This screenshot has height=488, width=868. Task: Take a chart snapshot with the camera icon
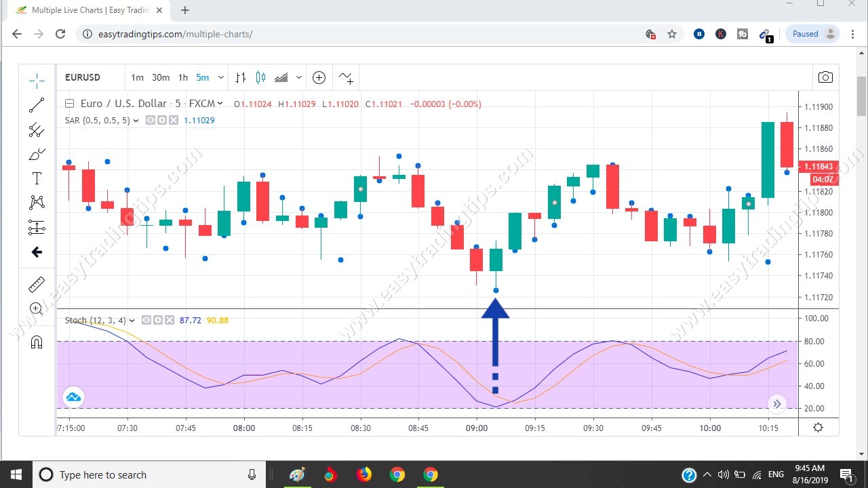pos(825,77)
